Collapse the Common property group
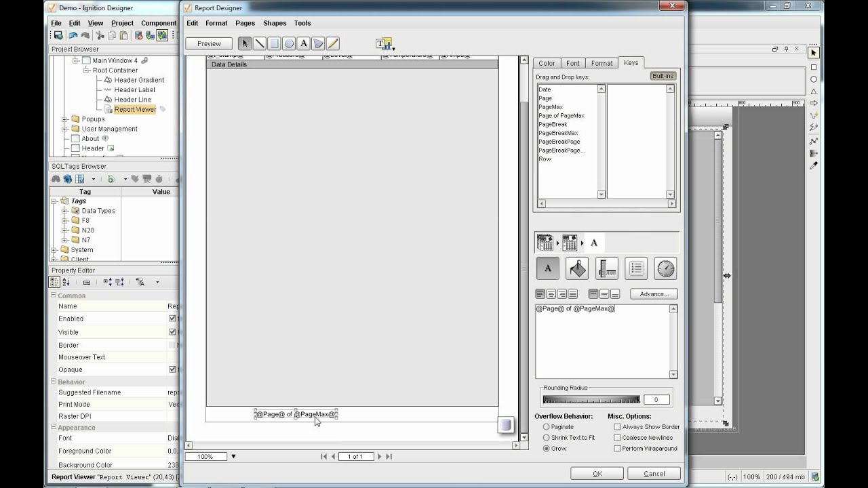The width and height of the screenshot is (868, 488). [54, 296]
